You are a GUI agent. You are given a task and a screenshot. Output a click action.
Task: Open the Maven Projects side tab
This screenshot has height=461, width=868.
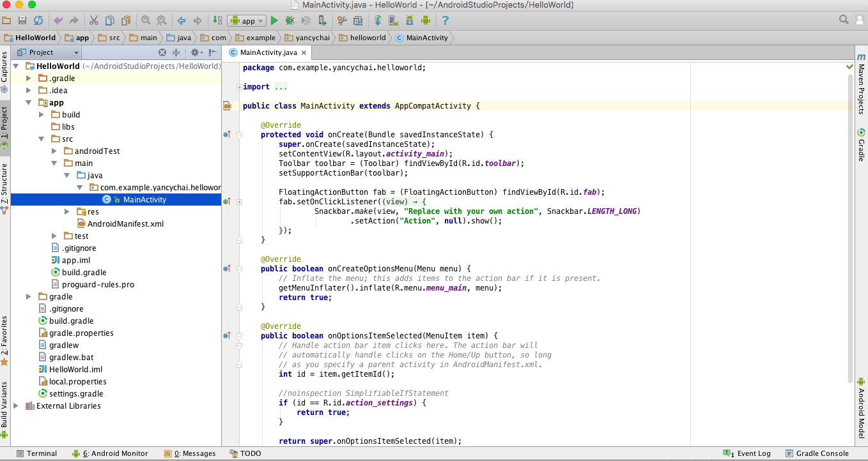(x=861, y=84)
